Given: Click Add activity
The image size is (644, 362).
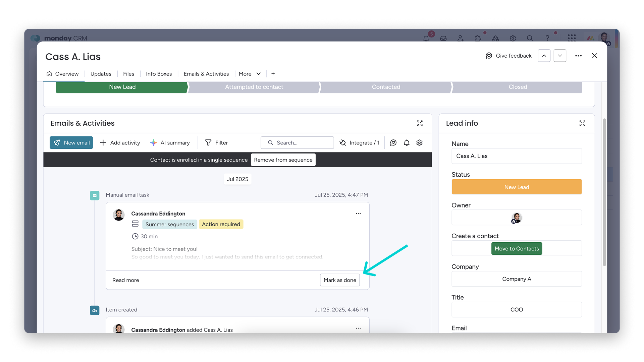Looking at the screenshot, I should (120, 143).
